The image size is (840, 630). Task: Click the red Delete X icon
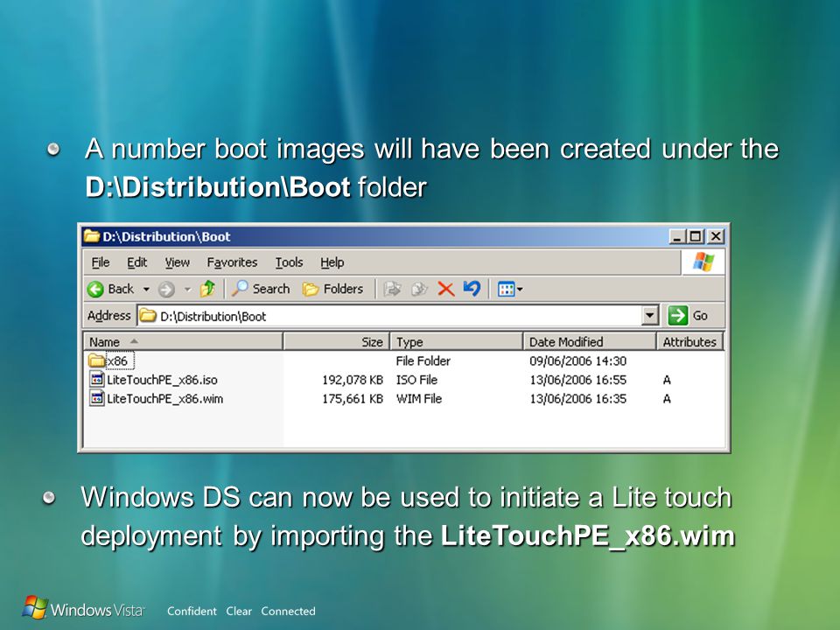(x=445, y=290)
